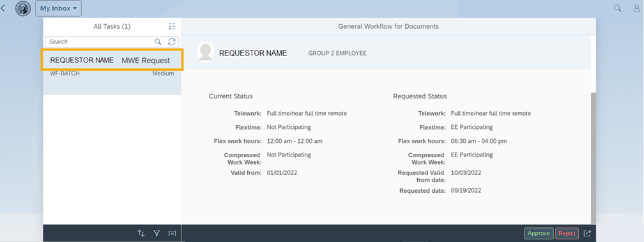644x242 pixels.
Task: Click requested flex hours 06:30 am - 04:00 pm
Action: 479,141
